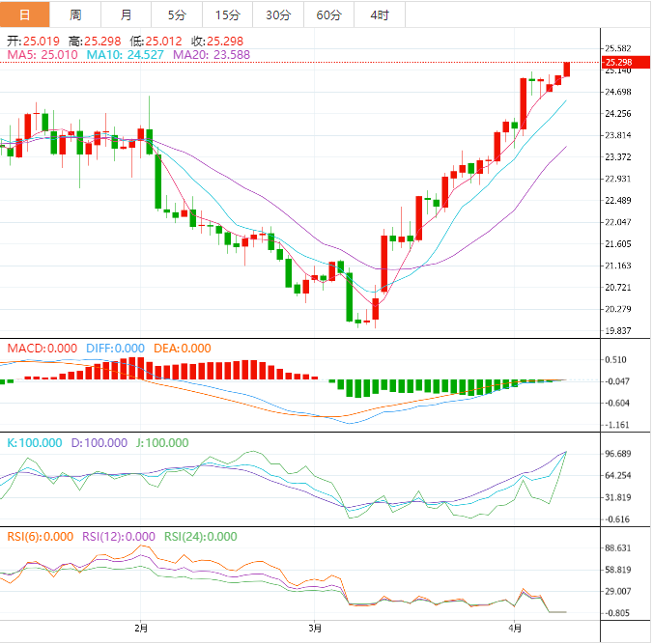Click the RSI(12):0.000 label
653x644 pixels.
(119, 536)
